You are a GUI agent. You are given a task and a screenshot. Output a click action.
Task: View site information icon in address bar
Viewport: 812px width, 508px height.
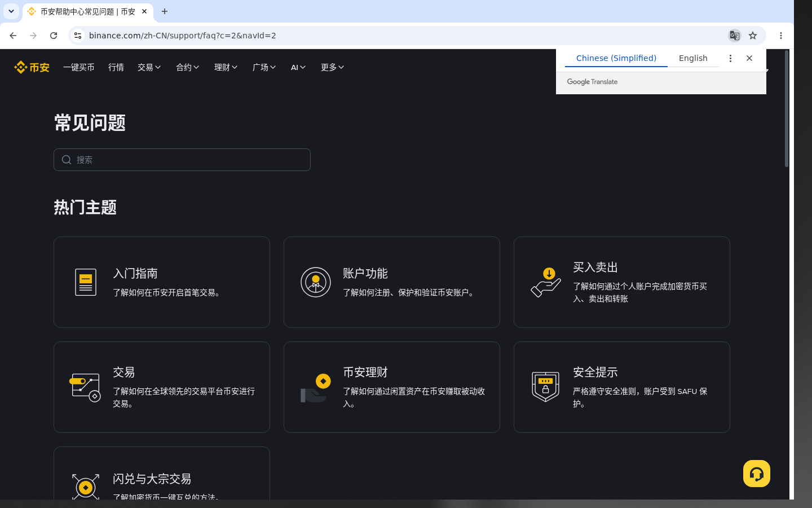(78, 36)
